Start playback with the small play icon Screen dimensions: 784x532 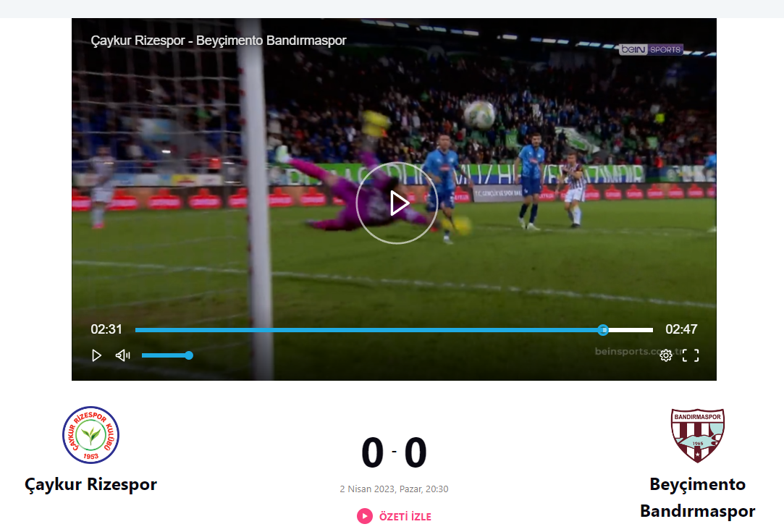click(96, 355)
